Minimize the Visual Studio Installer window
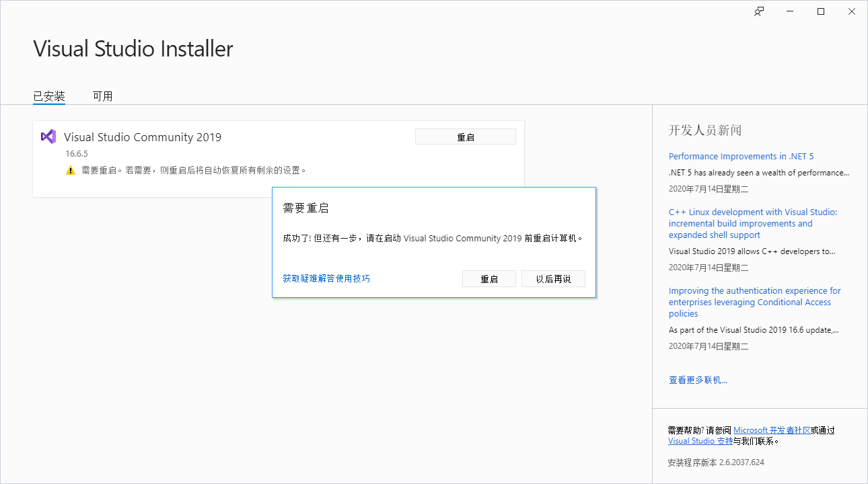The width and height of the screenshot is (868, 484). tap(789, 11)
